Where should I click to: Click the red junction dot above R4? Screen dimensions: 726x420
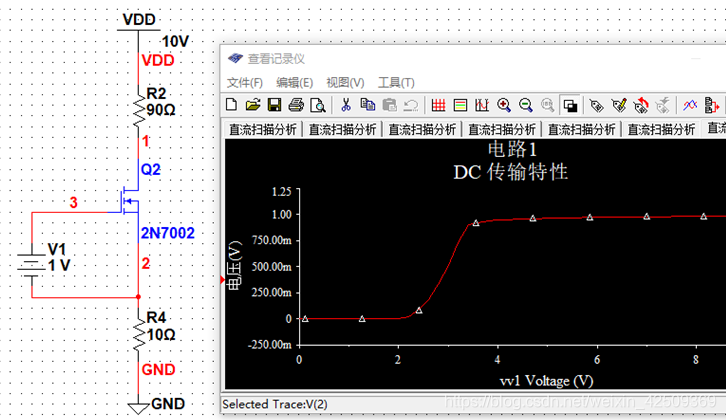[138, 297]
